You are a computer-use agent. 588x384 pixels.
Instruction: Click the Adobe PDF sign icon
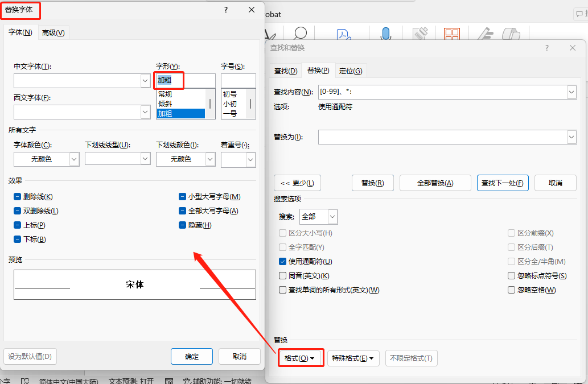coord(343,34)
